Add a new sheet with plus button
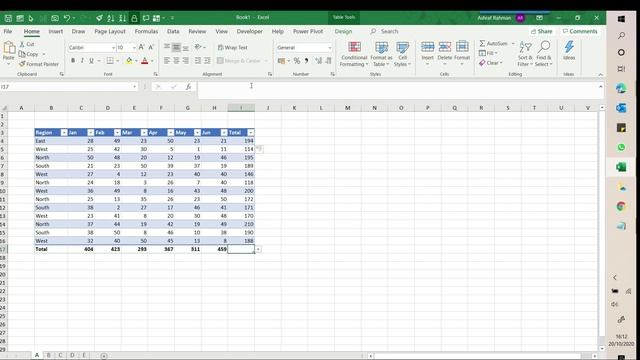The height and width of the screenshot is (360, 640). coord(104,356)
